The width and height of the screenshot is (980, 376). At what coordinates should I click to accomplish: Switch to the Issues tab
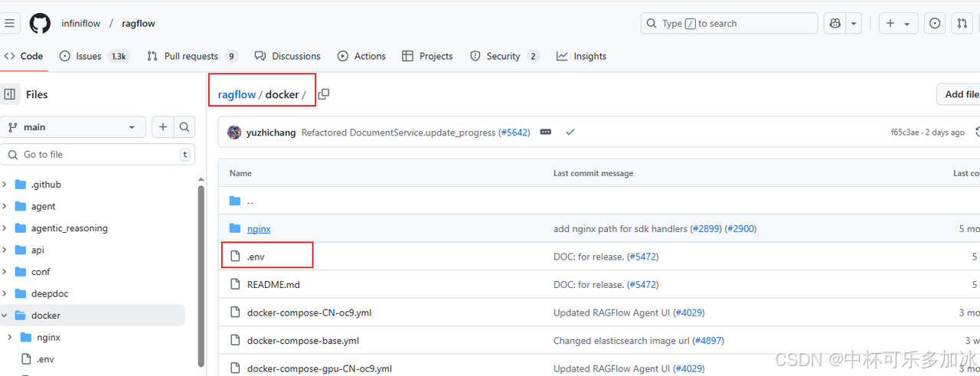click(94, 56)
